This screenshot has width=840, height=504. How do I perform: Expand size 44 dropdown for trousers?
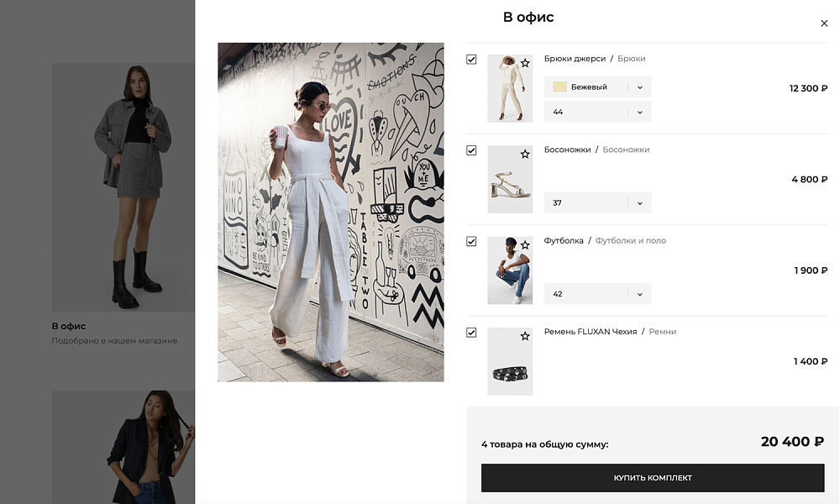click(598, 112)
